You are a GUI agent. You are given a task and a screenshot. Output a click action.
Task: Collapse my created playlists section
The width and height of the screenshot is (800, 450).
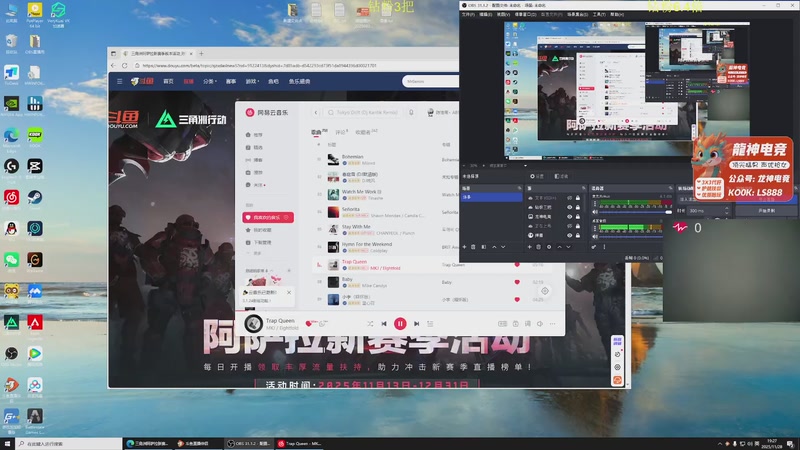271,270
